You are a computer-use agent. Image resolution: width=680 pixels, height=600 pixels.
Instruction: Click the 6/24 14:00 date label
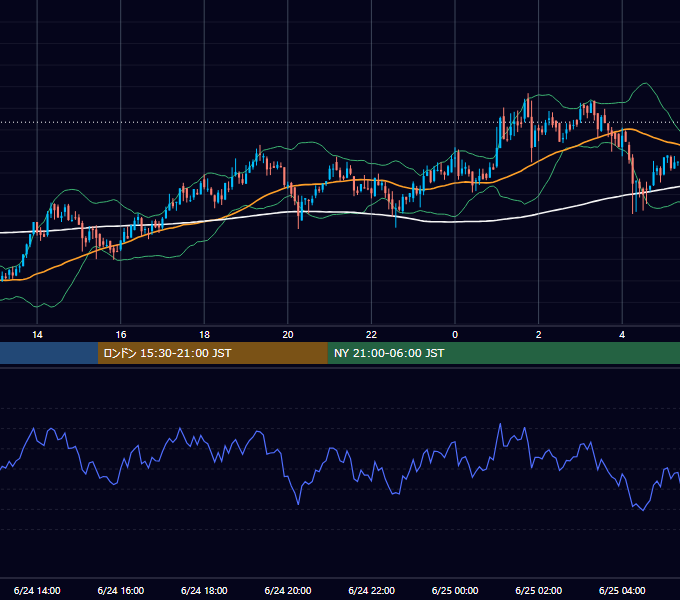(x=37, y=590)
